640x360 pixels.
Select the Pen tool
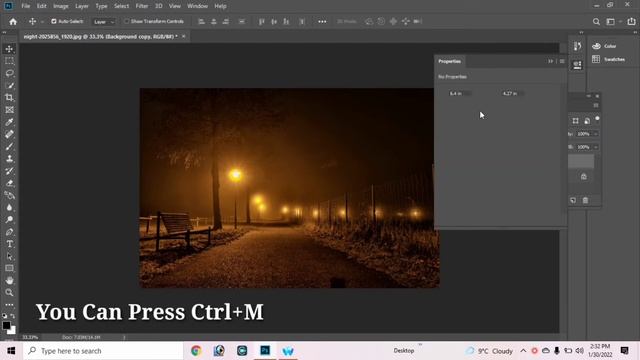click(9, 232)
